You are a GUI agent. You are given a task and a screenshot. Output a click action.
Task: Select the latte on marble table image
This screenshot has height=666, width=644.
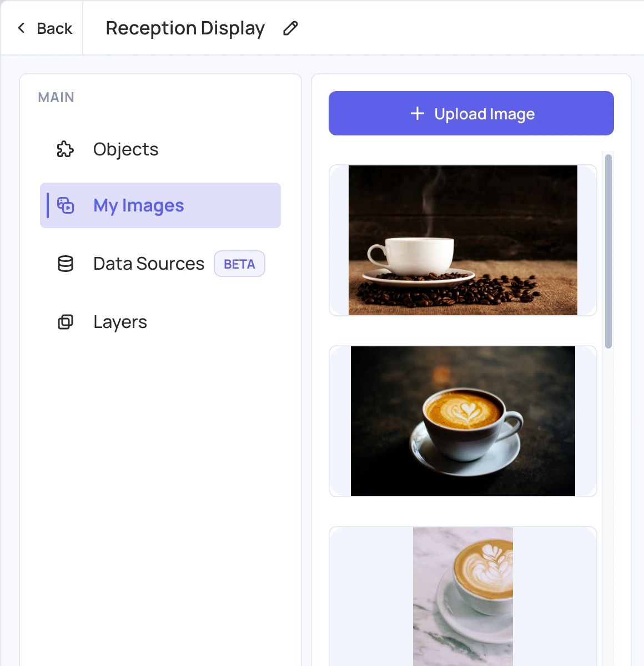pos(463,597)
